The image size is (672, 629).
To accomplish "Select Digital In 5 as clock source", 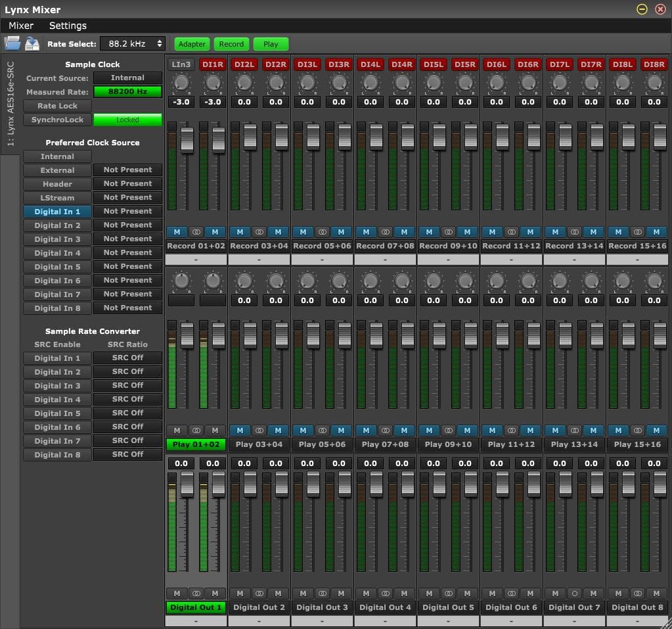I will (57, 266).
